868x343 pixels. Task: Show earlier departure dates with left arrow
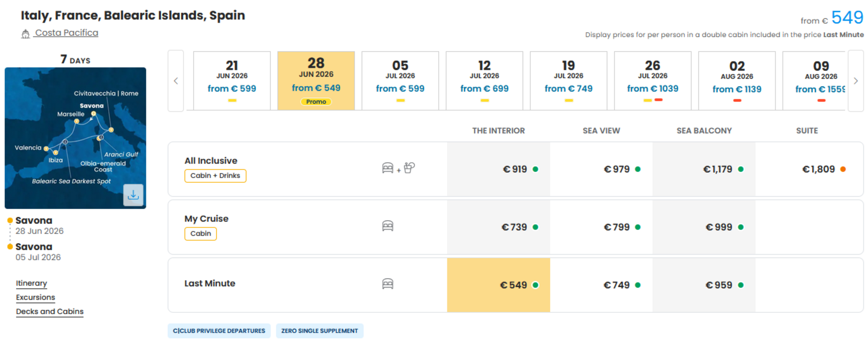176,81
